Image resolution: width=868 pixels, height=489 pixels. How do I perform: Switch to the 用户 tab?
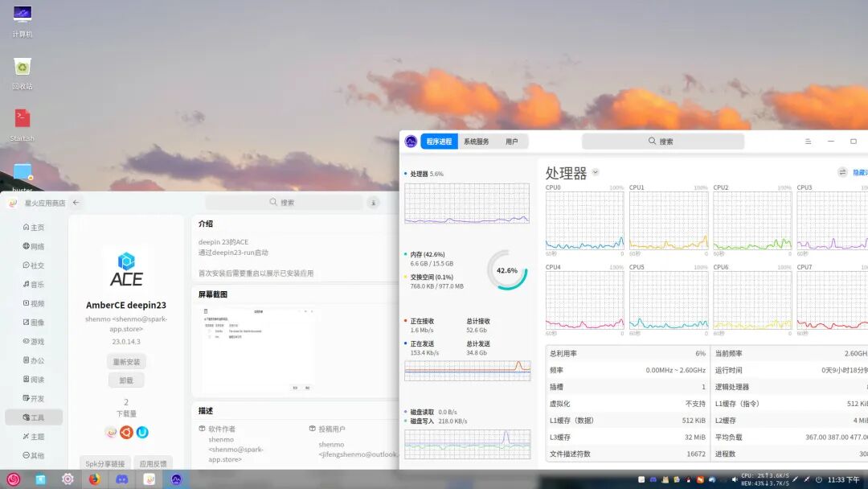tap(511, 142)
